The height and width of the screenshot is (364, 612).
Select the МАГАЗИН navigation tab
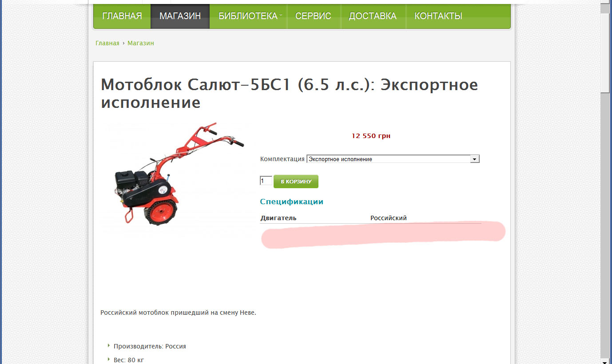180,16
